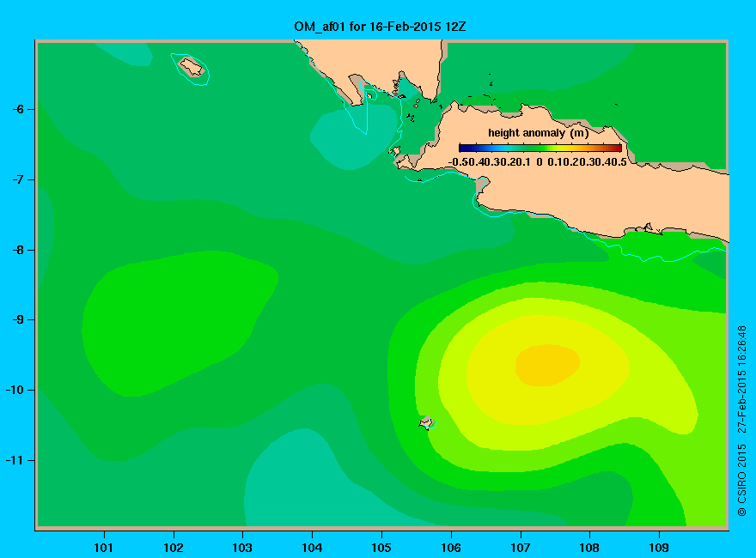The height and width of the screenshot is (558, 756).
Task: Click the longitude label 108
Action: pos(589,548)
